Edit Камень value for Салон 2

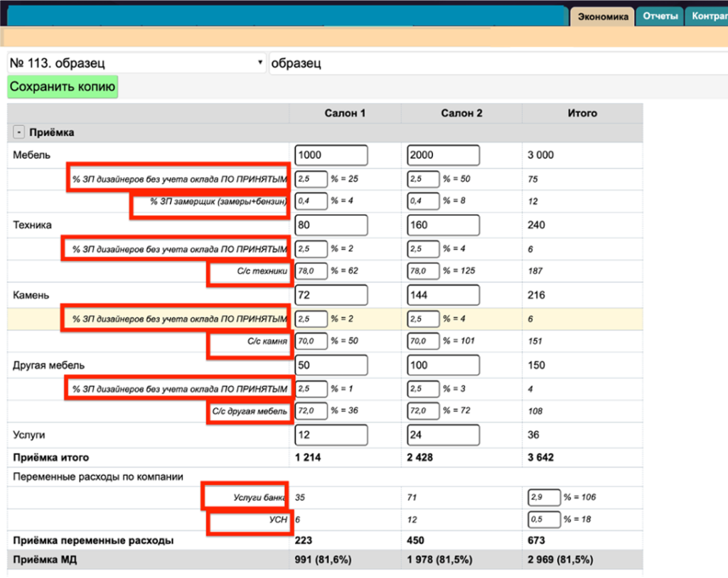pos(443,295)
